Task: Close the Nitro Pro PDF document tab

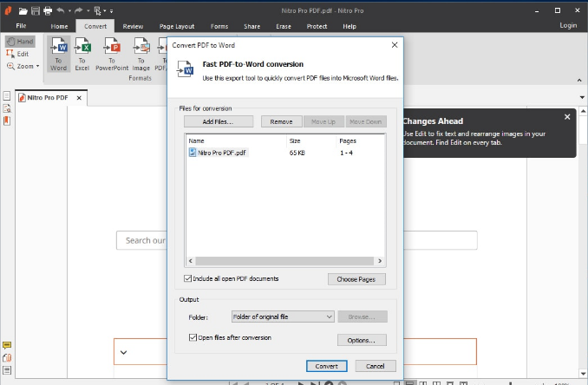Action: (79, 98)
